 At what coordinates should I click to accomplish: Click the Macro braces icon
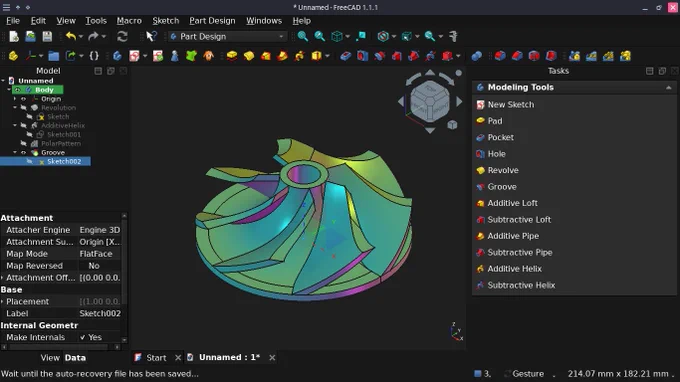[x=94, y=56]
